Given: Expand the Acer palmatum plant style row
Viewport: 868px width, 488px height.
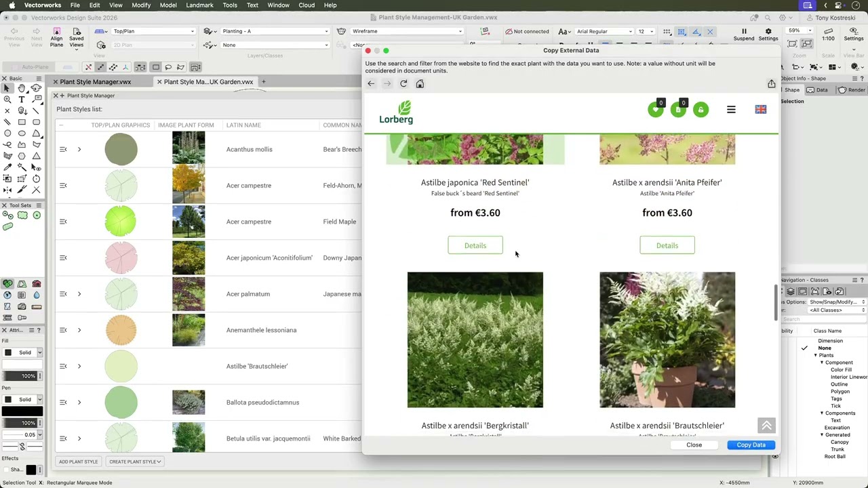Looking at the screenshot, I should 79,294.
